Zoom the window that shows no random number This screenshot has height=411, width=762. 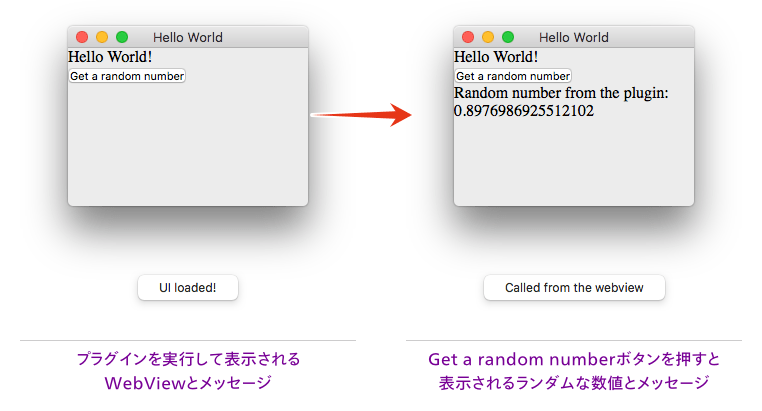[122, 37]
